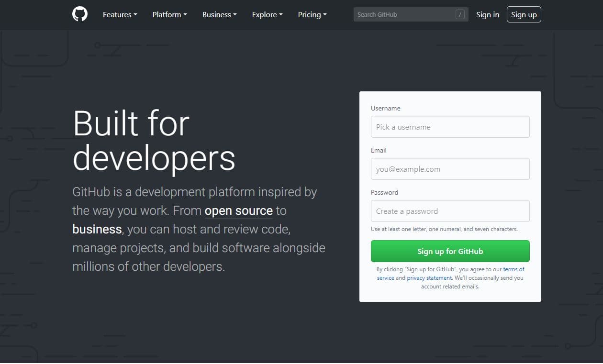
Task: Open the Business dropdown menu
Action: tap(220, 15)
